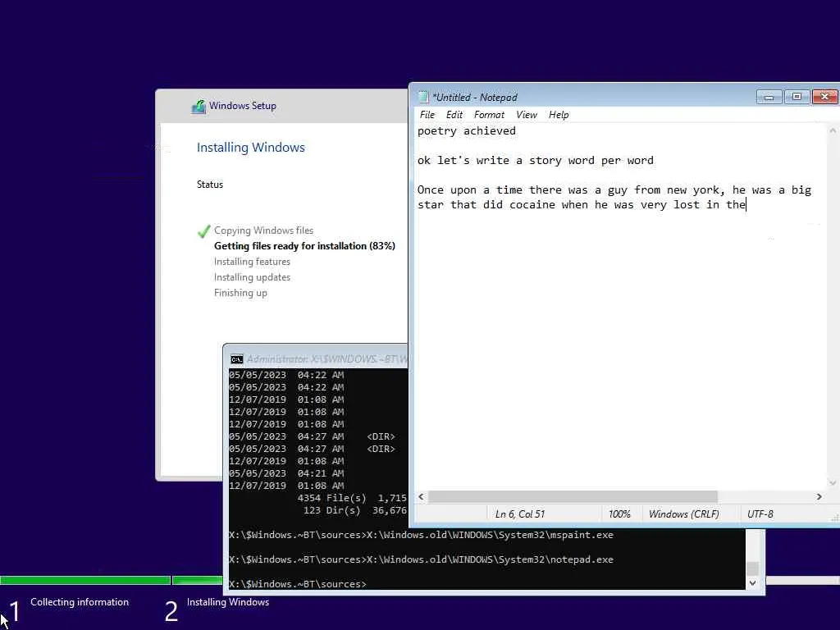Click the Command Prompt title bar text
The height and width of the screenshot is (630, 840).
coord(326,359)
